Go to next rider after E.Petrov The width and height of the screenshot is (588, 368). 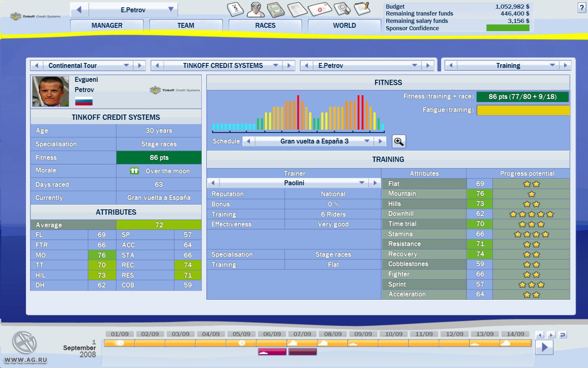pos(428,65)
